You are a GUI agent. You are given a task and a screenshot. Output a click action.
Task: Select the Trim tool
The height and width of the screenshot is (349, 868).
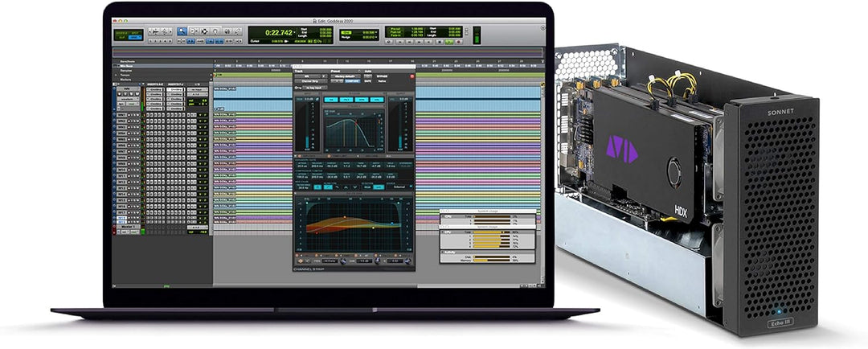(194, 31)
